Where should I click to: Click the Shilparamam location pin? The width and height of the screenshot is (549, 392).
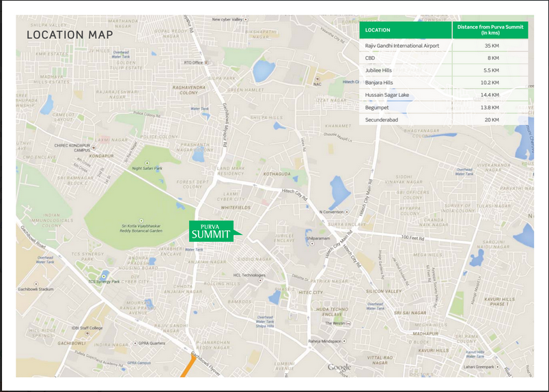coord(312,244)
